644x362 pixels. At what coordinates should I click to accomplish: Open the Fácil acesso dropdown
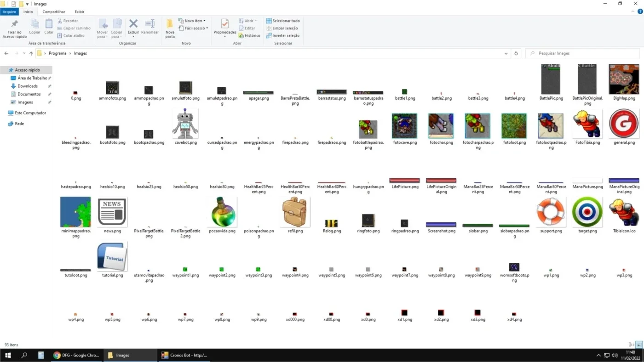click(x=193, y=28)
